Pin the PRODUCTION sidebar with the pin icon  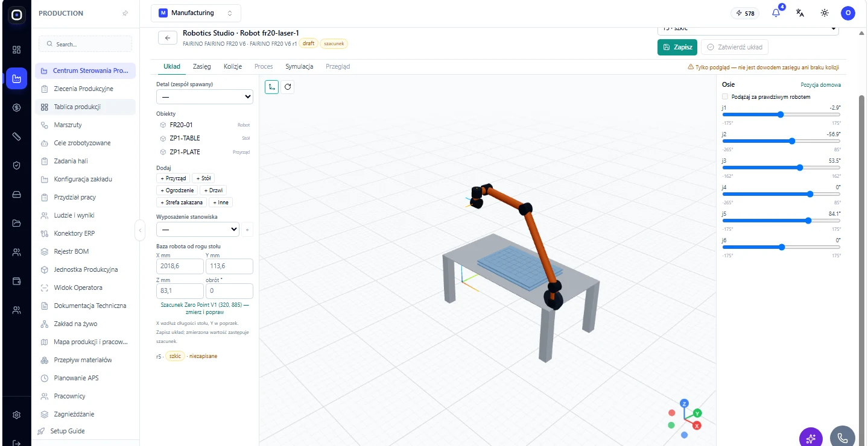click(125, 13)
